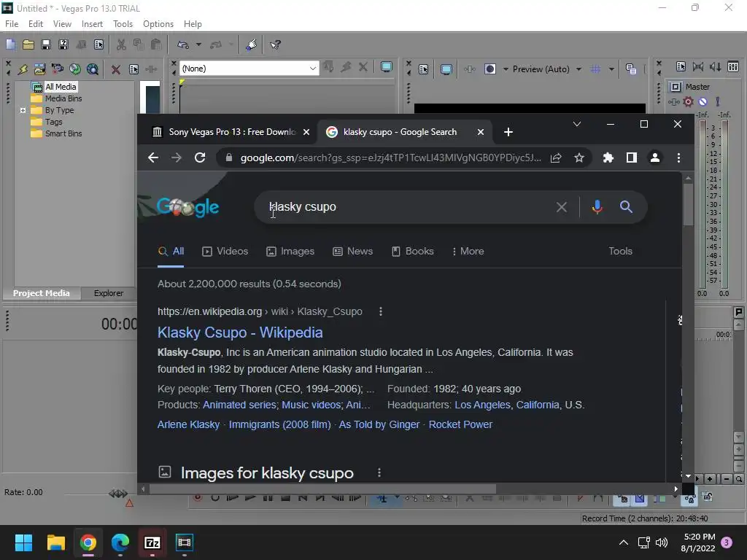Viewport: 747px width, 560px height.
Task: Click the Rate slider thumb in Vegas
Action: tap(118, 494)
